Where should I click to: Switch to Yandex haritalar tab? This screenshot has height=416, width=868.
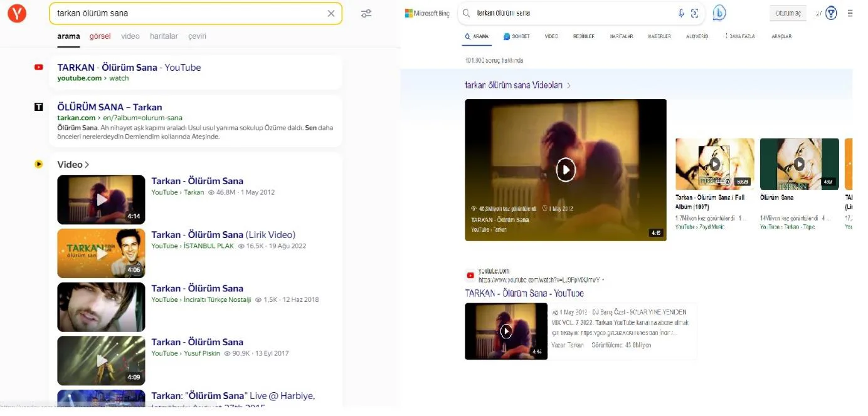(164, 36)
